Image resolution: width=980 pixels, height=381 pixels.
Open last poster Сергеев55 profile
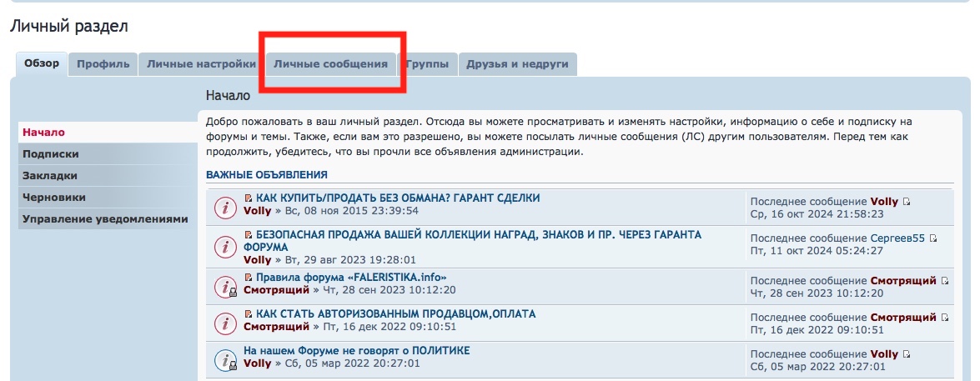[x=897, y=238]
